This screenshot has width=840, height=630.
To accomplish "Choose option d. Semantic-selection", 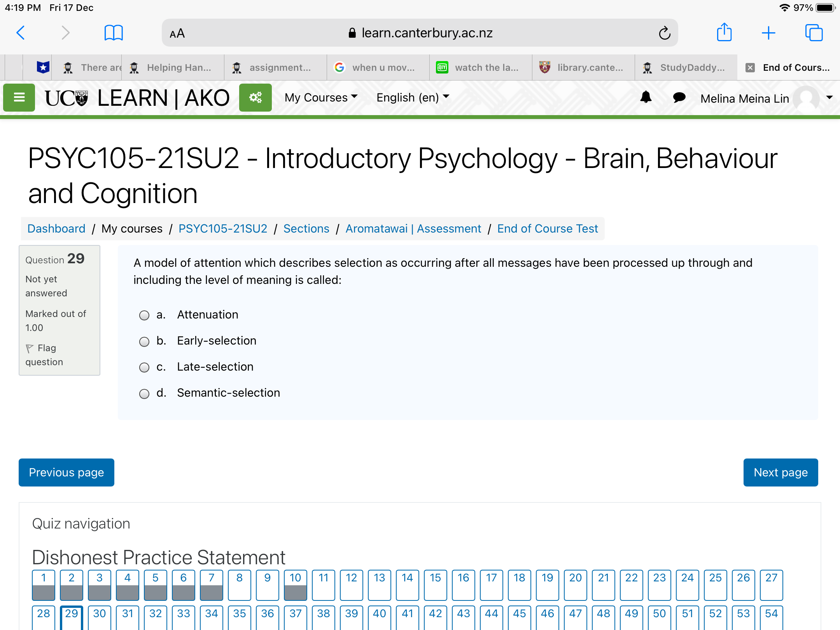I will (x=144, y=394).
